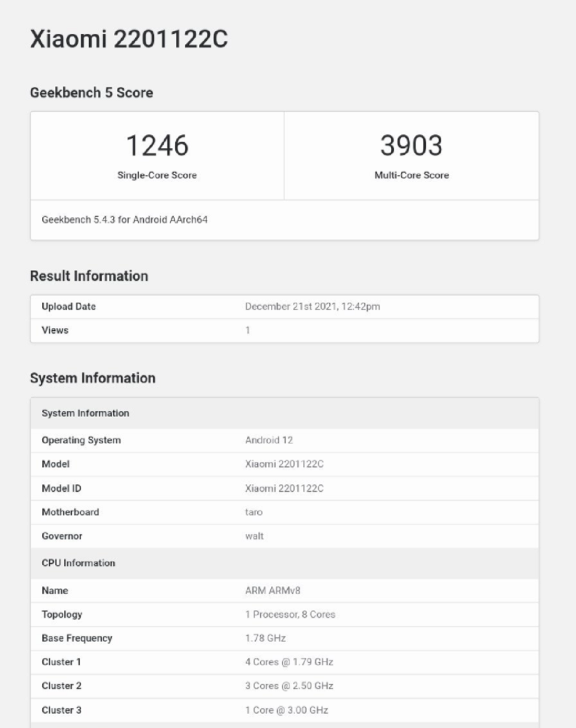
Task: Click the CPU Information section header
Action: pos(78,563)
